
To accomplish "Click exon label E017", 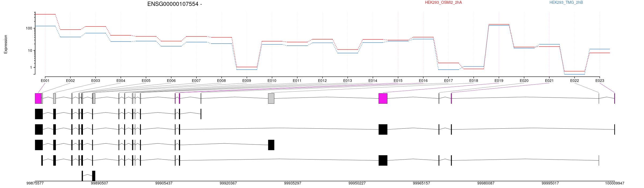I will pos(448,81).
